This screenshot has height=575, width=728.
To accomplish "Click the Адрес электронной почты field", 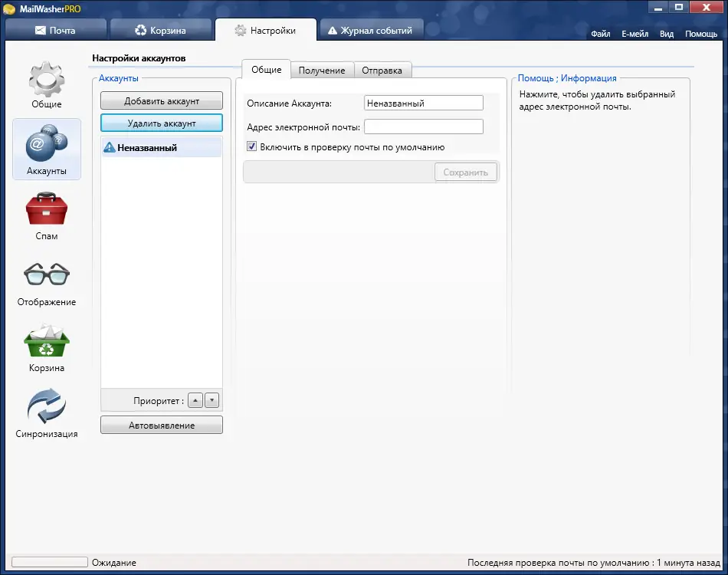I will click(424, 127).
